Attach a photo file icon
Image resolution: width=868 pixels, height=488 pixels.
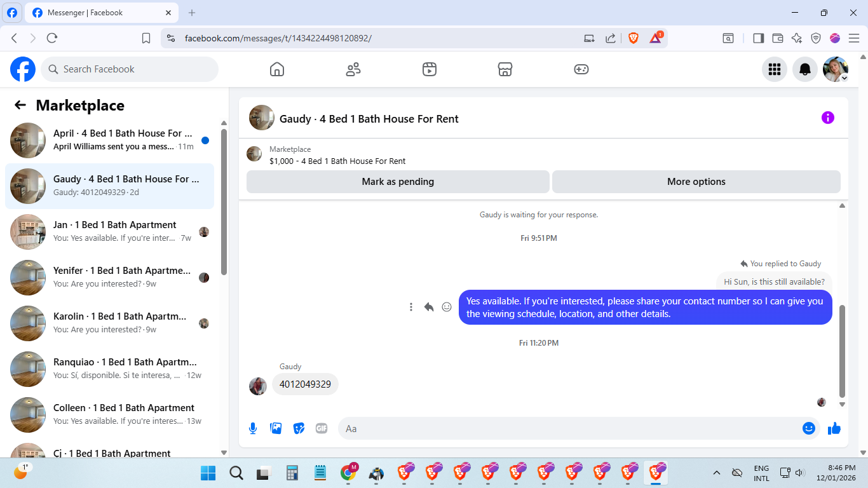click(276, 428)
